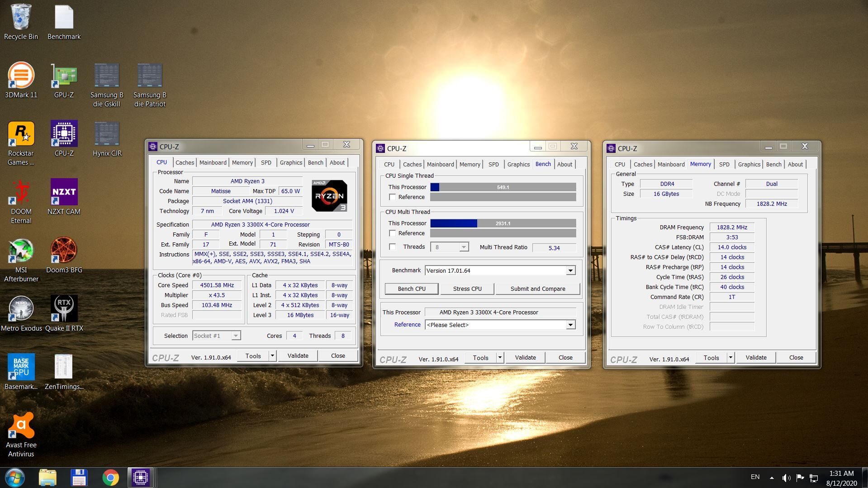This screenshot has width=868, height=488.
Task: Launch Quake II RTX shortcut
Action: click(x=64, y=313)
